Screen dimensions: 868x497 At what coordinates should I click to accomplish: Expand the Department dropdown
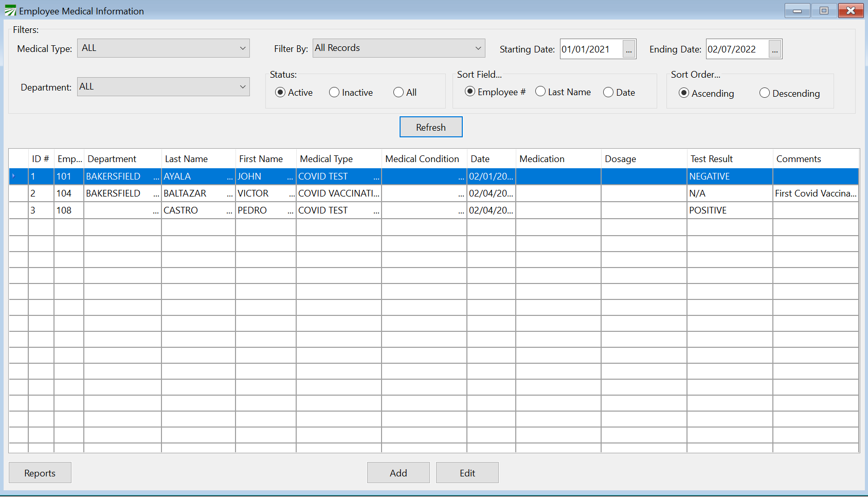tap(243, 87)
